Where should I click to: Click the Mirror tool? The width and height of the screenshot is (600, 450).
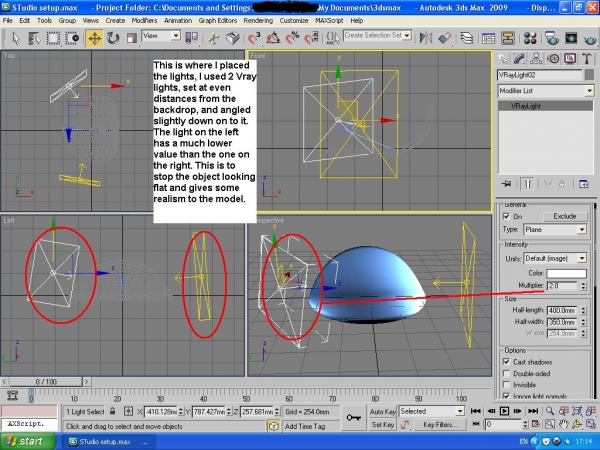click(426, 38)
